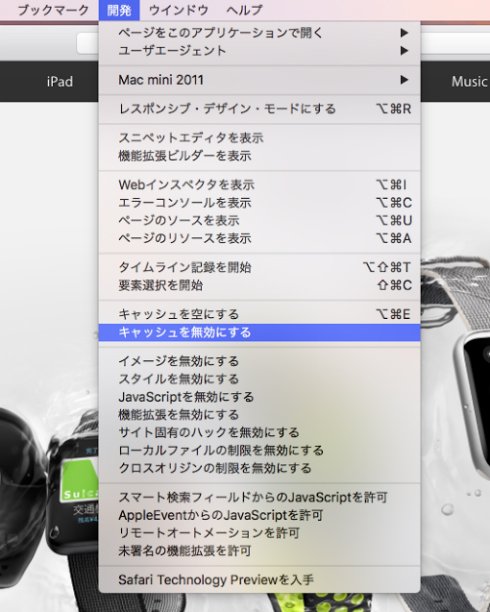490x612 pixels.
Task: Open the ブックマーク menu
Action: point(53,10)
